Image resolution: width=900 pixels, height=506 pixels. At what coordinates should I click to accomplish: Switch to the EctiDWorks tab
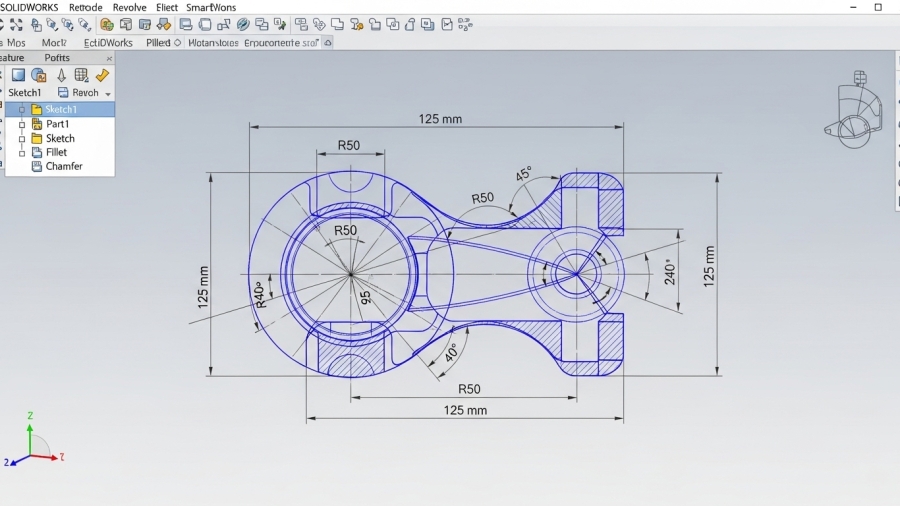click(108, 43)
